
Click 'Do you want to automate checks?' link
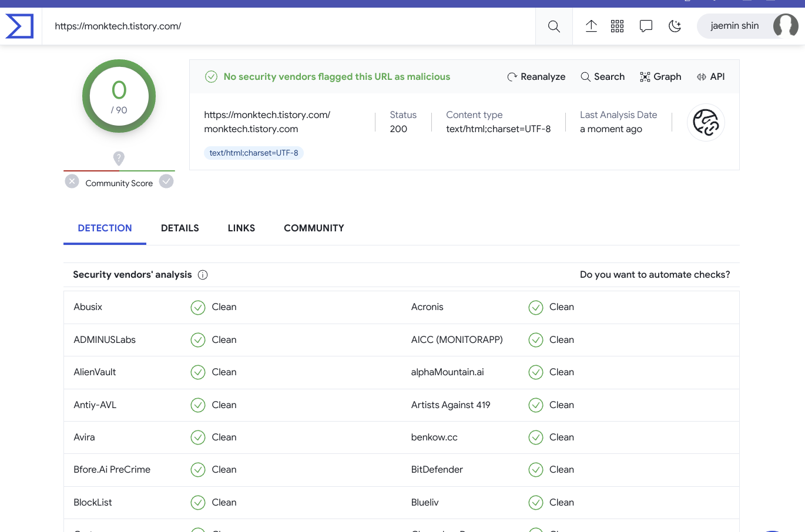click(655, 275)
